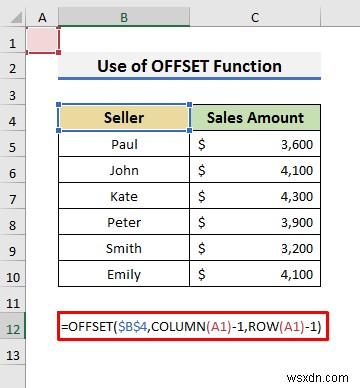Select column A header
Viewport: 360px width, 388px height.
click(x=42, y=17)
